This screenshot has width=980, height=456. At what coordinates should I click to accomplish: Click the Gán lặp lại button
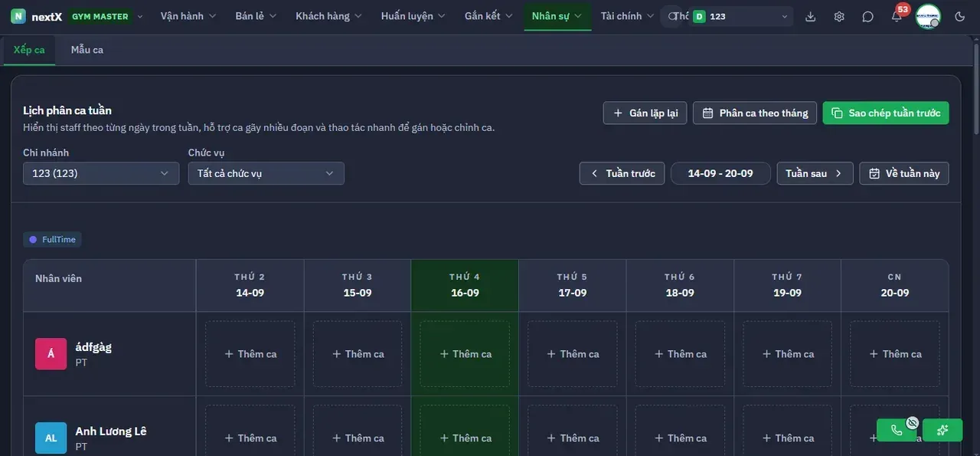pos(645,113)
